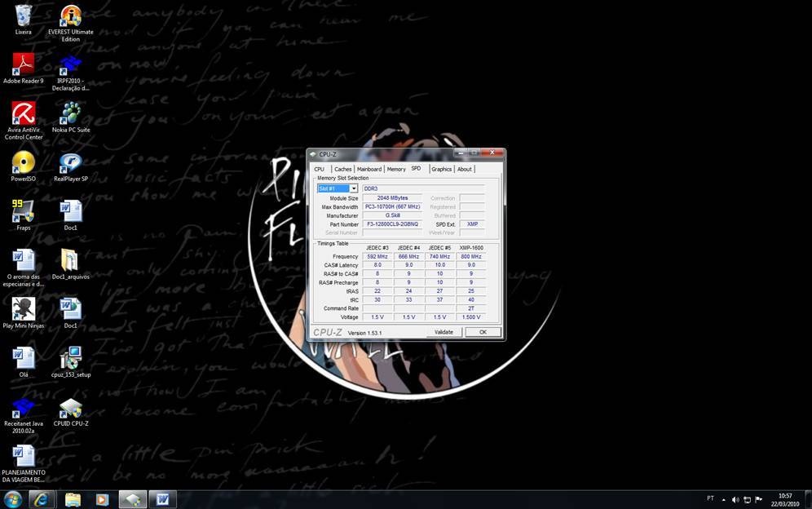The width and height of the screenshot is (812, 509).
Task: Switch to the CPU tab in CPU-Z
Action: click(x=320, y=169)
